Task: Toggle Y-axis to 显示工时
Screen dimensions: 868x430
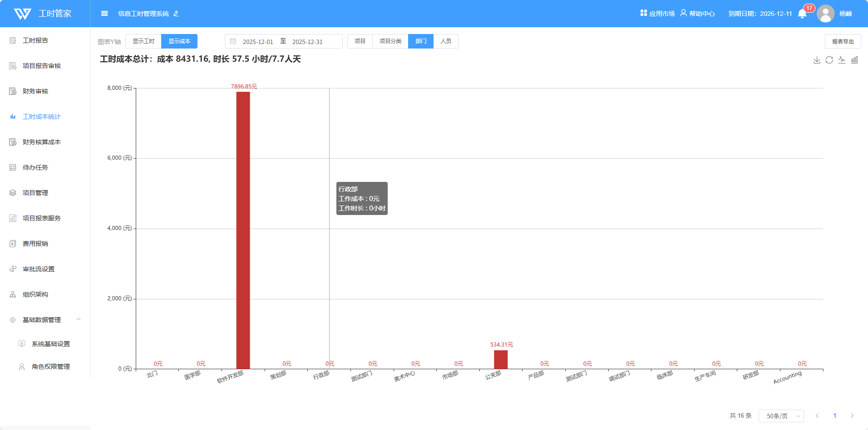Action: (x=143, y=41)
